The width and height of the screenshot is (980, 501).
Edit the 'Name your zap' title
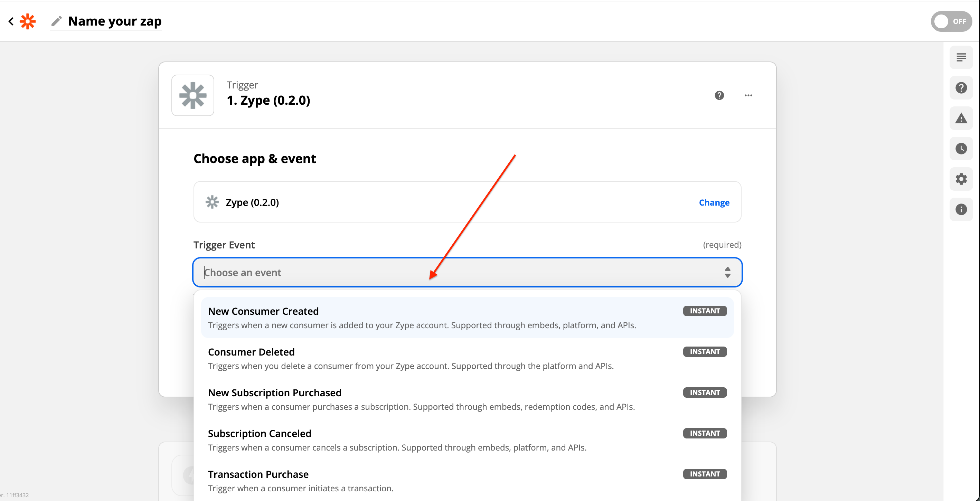pyautogui.click(x=114, y=21)
